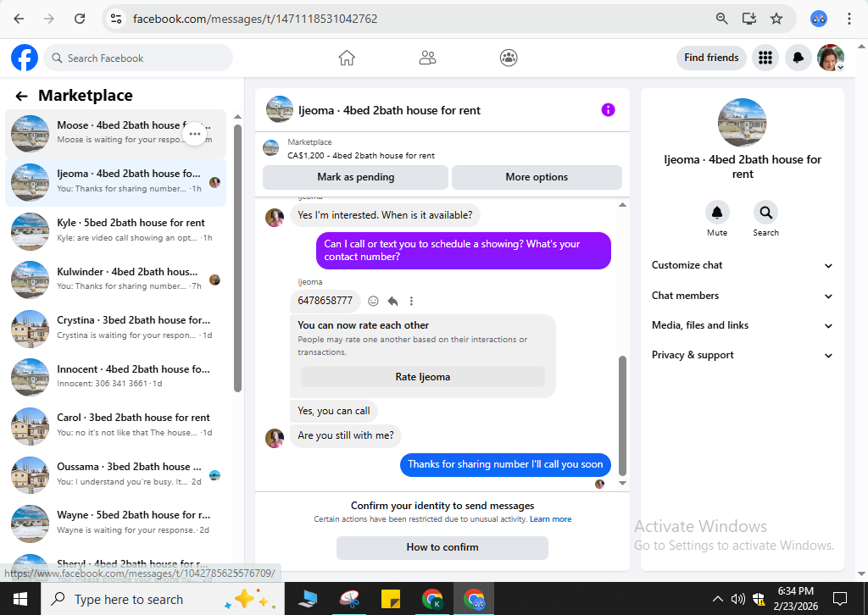Click the 'Thanks for sharing number' blue message

tap(505, 464)
